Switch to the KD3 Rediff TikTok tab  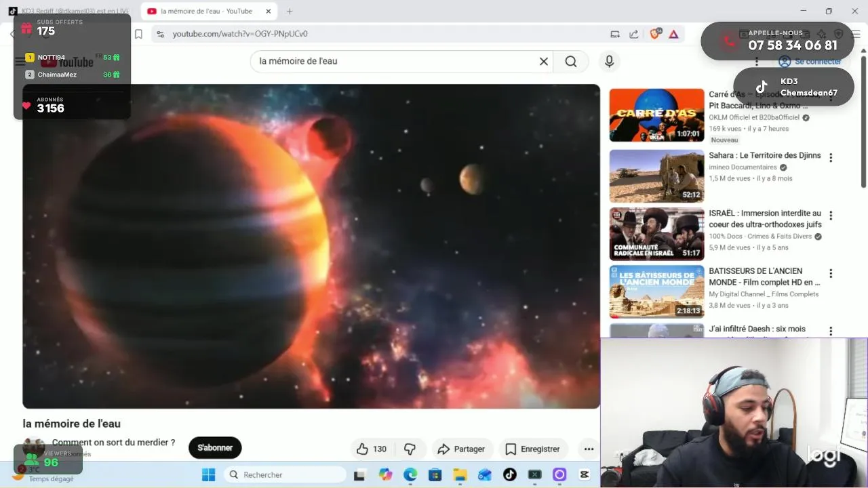[x=71, y=11]
